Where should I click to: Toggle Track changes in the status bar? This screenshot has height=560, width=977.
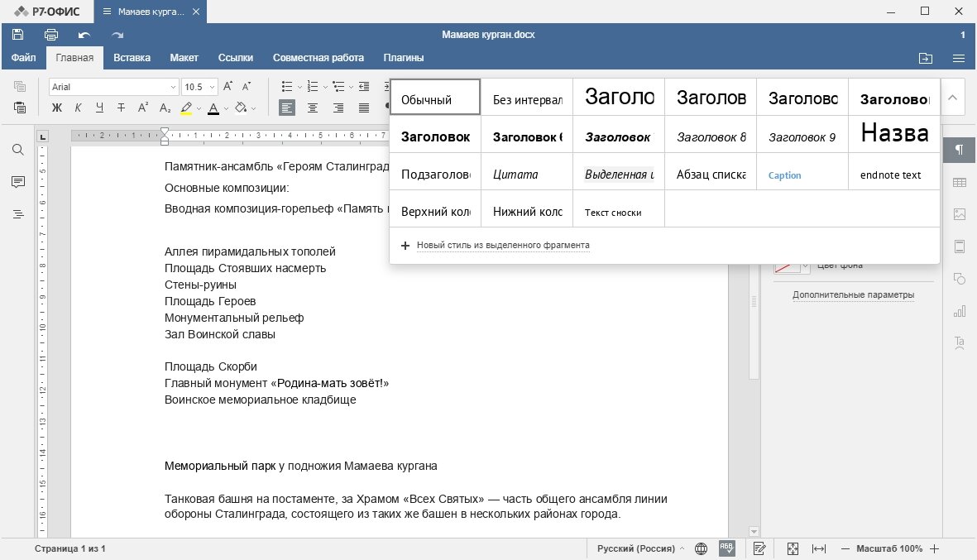pos(759,548)
